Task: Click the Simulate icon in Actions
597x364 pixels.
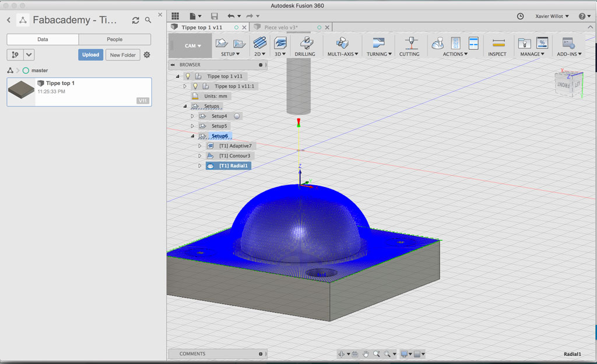Action: pyautogui.click(x=438, y=43)
